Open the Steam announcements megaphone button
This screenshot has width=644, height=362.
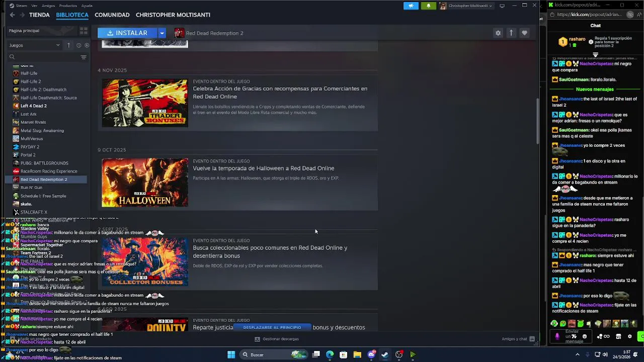(411, 6)
